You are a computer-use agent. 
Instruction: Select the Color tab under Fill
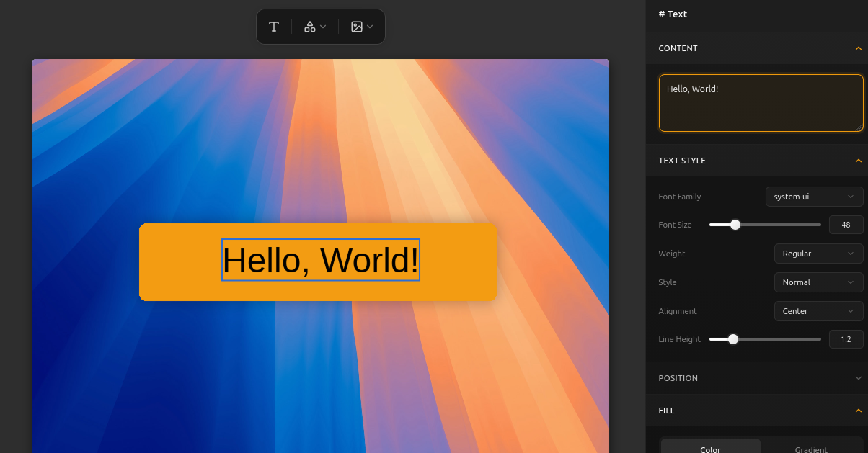[709, 448]
